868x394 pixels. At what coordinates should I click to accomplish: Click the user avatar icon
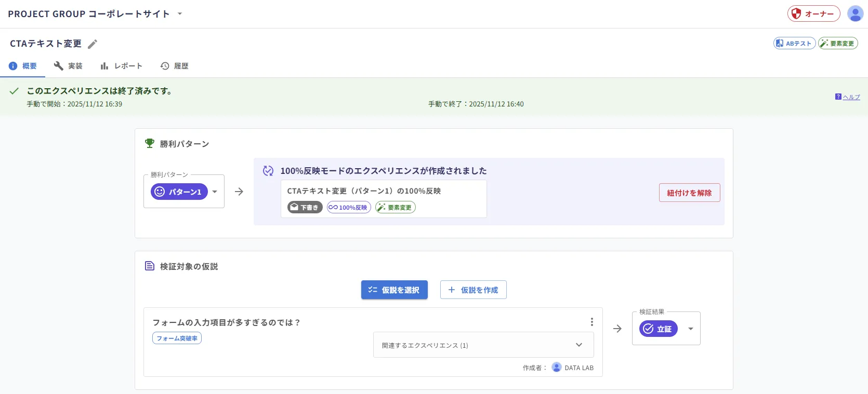click(x=855, y=13)
